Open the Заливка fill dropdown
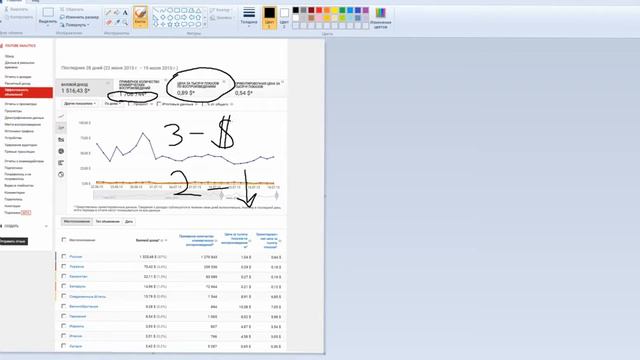 click(x=222, y=18)
